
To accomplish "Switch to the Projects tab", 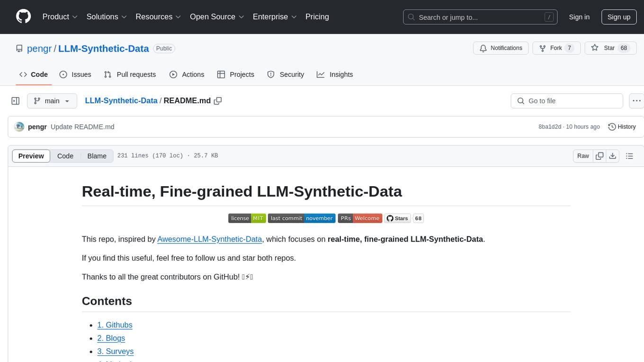I will pos(236,74).
